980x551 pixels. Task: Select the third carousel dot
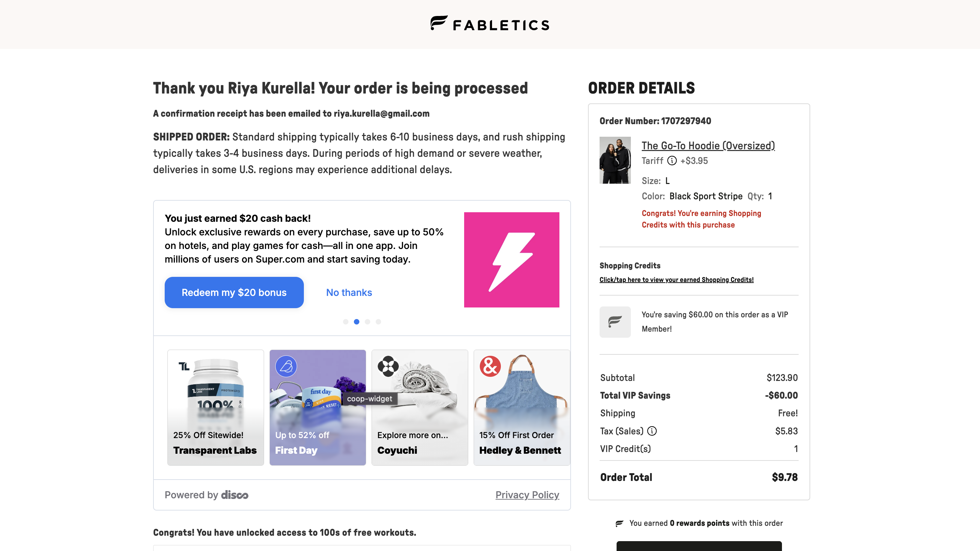point(367,322)
